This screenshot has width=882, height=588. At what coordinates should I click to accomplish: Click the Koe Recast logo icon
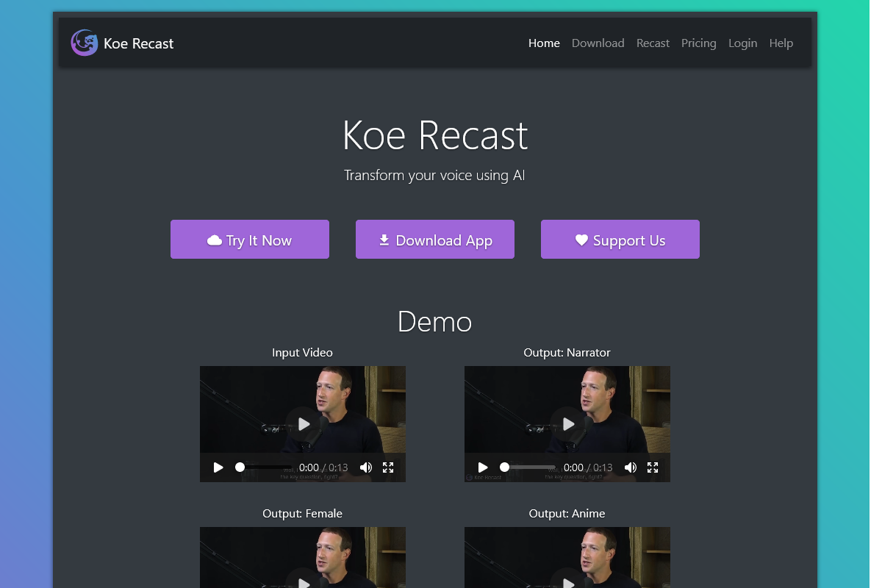(x=85, y=43)
